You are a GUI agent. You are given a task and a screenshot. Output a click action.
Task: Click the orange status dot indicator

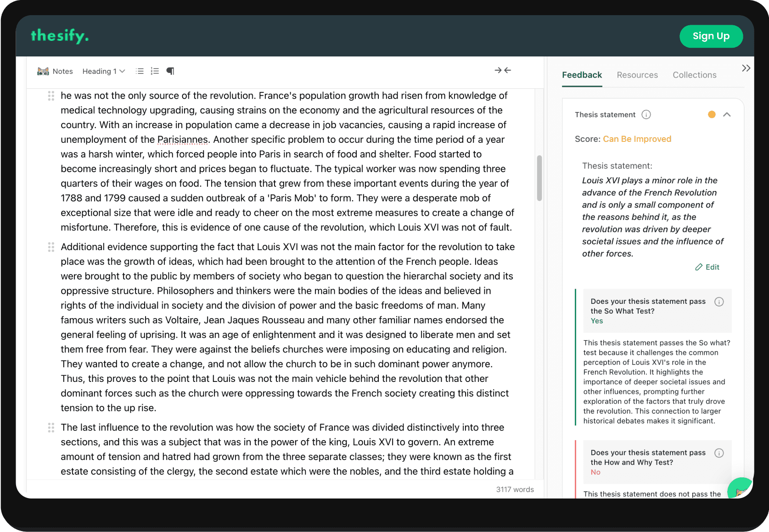point(712,115)
